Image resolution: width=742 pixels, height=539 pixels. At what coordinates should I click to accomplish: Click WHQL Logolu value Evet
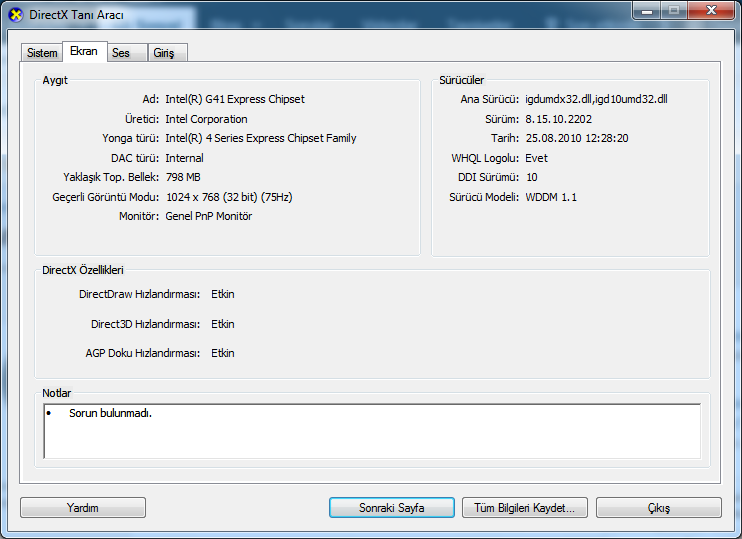536,158
